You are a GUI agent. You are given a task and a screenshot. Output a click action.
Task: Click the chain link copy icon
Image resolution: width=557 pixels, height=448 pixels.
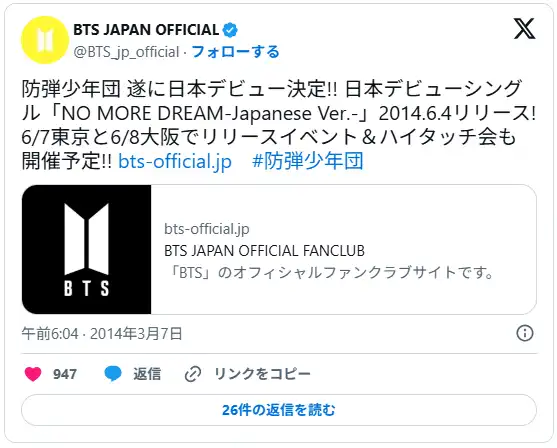[x=193, y=374]
